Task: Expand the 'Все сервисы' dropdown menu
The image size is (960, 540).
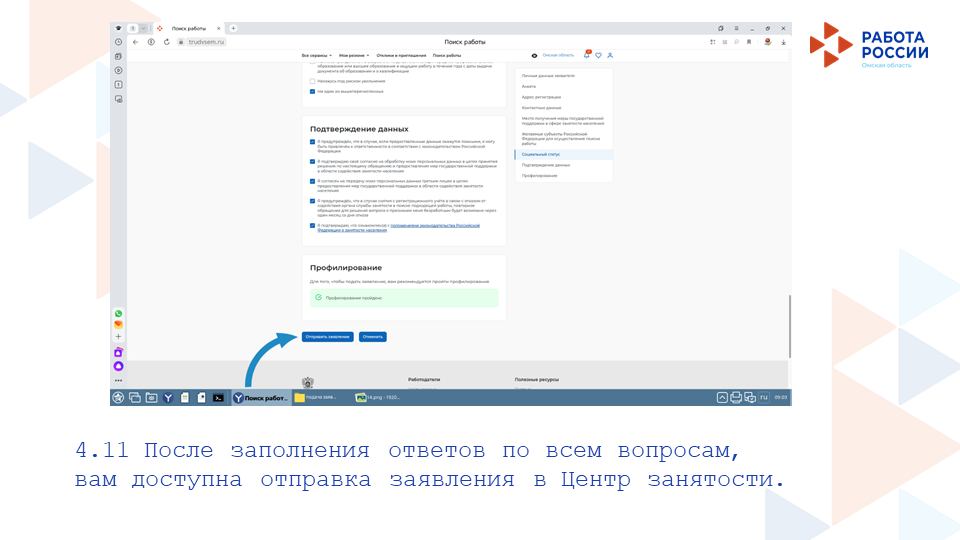Action: (317, 55)
